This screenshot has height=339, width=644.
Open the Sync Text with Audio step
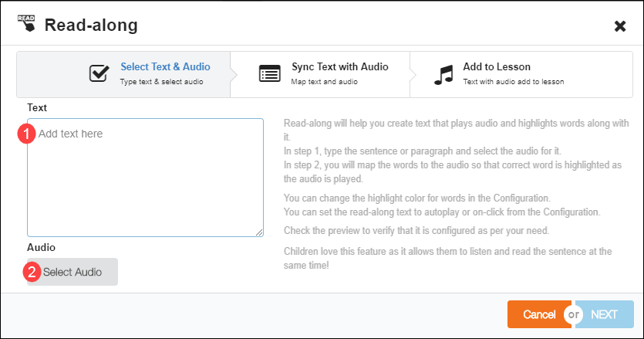[x=339, y=67]
